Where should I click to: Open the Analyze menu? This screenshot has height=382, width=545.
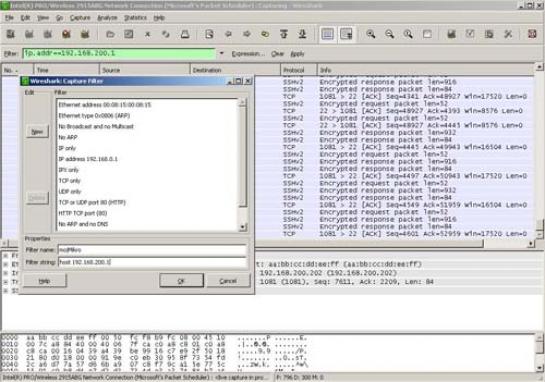pyautogui.click(x=107, y=18)
